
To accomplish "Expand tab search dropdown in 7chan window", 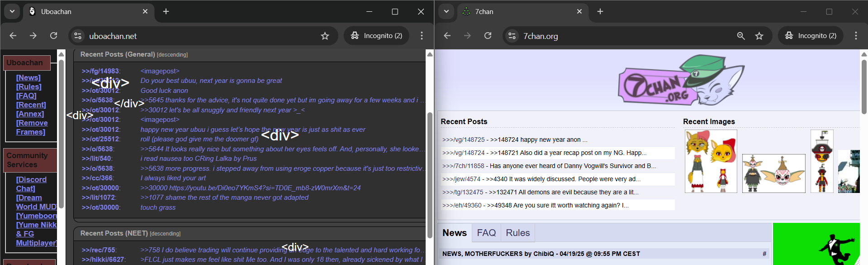I will [446, 11].
